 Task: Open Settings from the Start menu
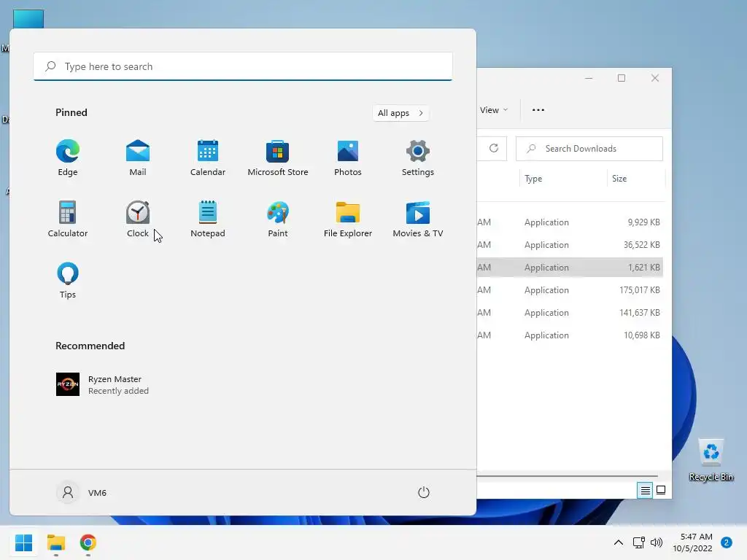tap(418, 158)
